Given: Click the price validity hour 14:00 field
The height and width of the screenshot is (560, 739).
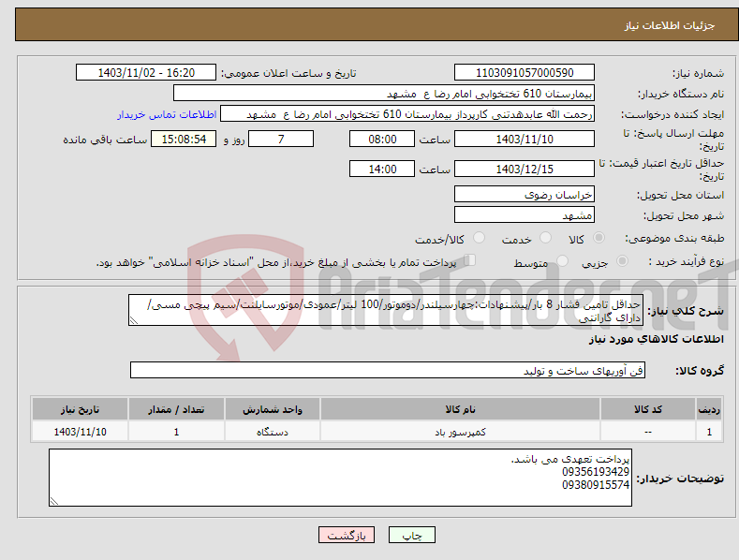Looking at the screenshot, I should 382,169.
